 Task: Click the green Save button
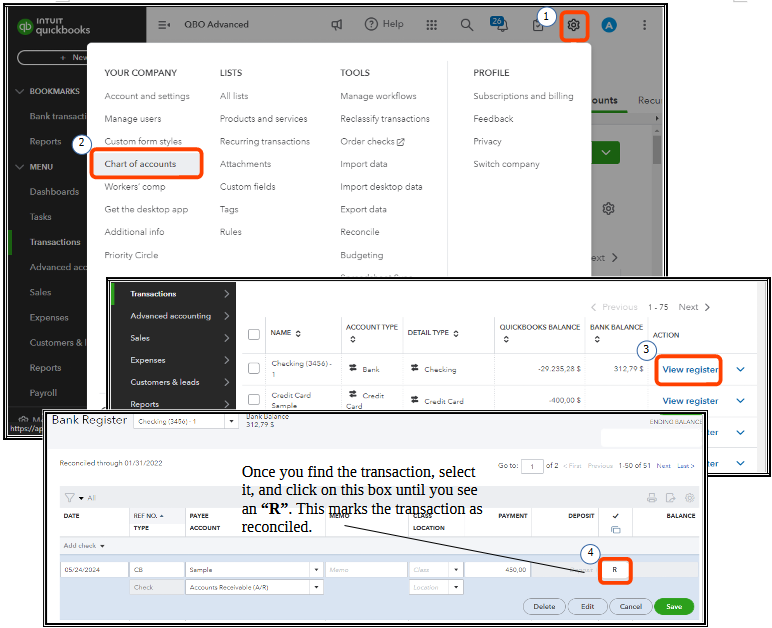(x=674, y=606)
